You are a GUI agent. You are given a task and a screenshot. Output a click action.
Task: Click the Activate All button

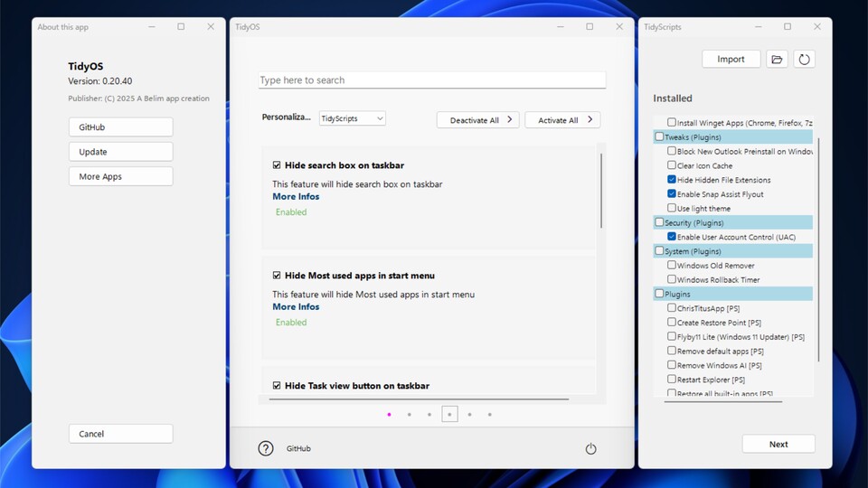pos(562,120)
